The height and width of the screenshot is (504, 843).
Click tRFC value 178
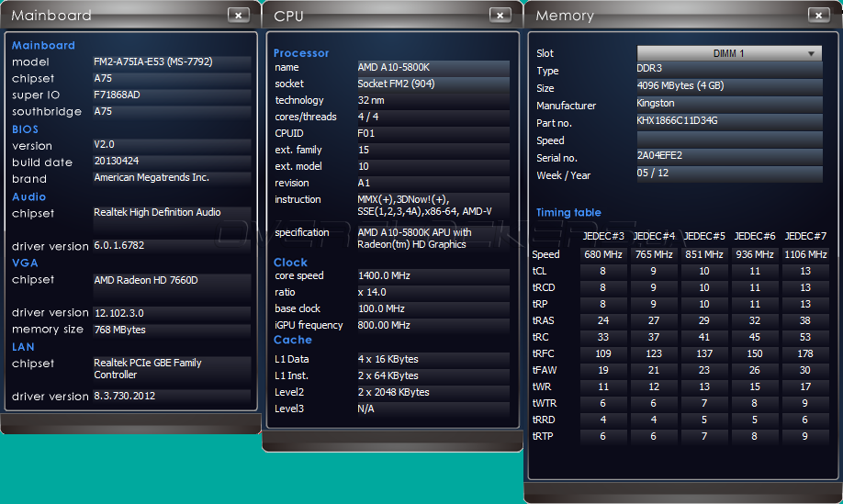(805, 353)
